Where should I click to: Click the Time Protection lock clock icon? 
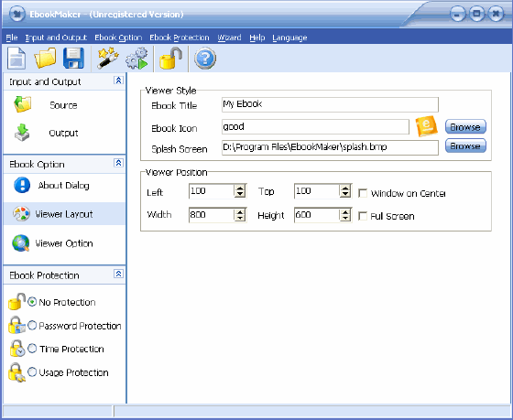pyautogui.click(x=17, y=348)
